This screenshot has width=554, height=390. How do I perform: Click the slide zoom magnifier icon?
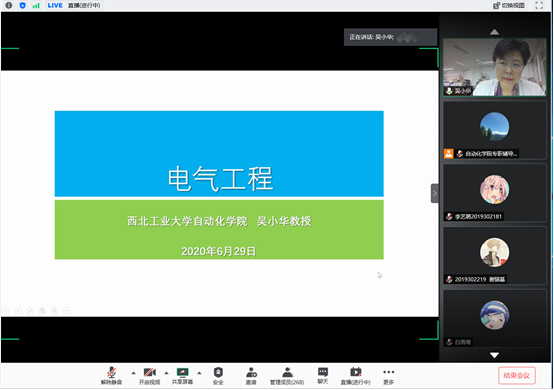pos(55,311)
